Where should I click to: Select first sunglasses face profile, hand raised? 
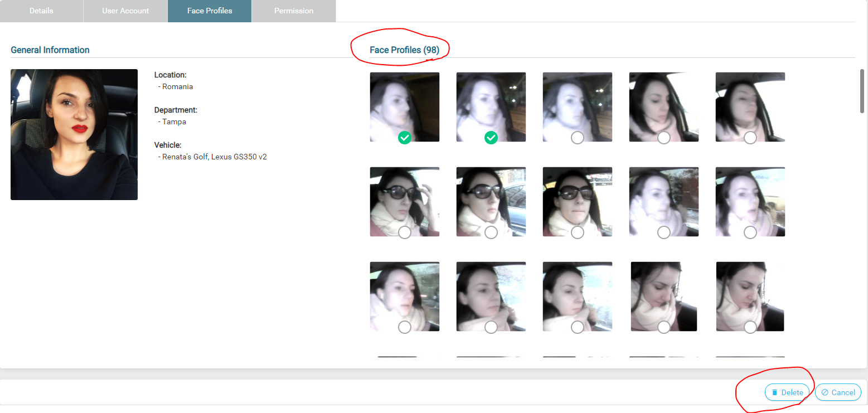coord(405,232)
